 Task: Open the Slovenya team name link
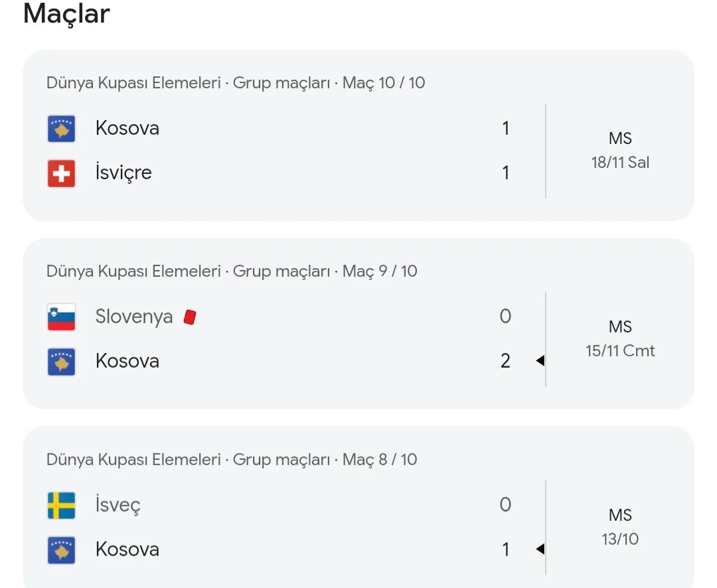(x=134, y=317)
